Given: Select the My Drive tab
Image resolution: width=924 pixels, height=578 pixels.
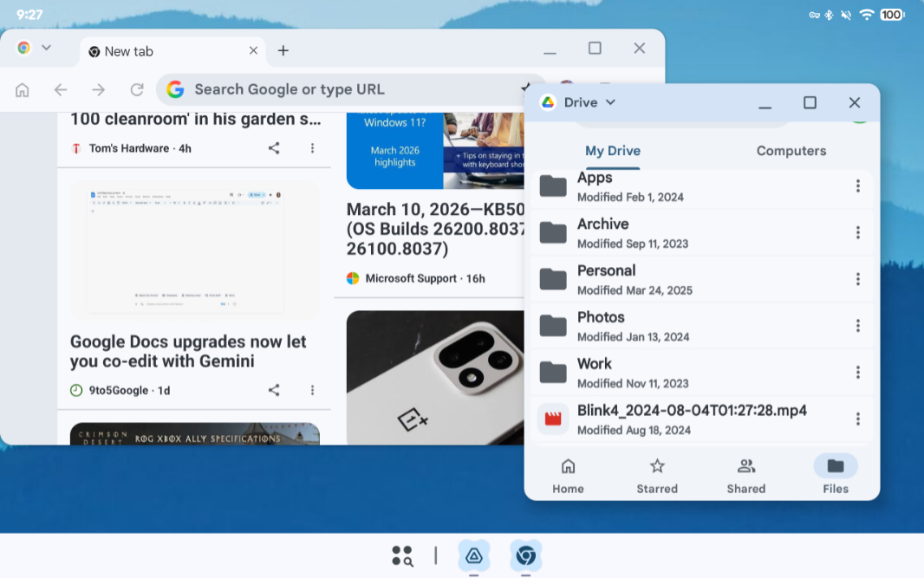Looking at the screenshot, I should click(612, 151).
